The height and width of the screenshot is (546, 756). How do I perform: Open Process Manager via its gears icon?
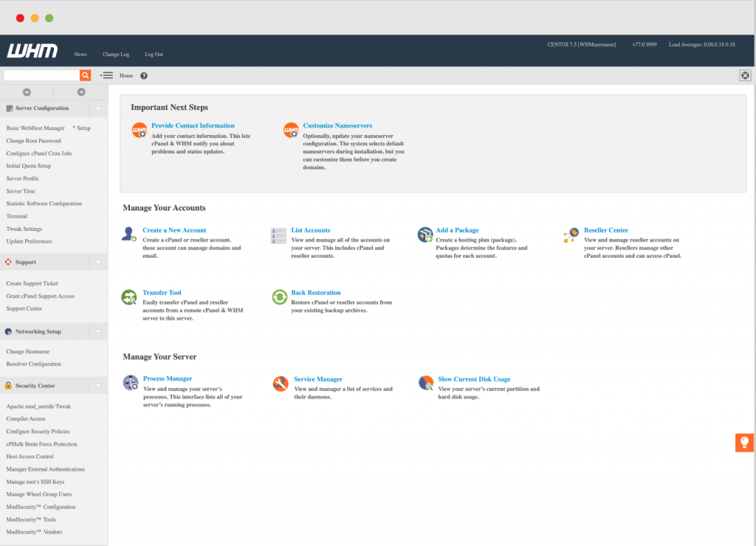(130, 383)
